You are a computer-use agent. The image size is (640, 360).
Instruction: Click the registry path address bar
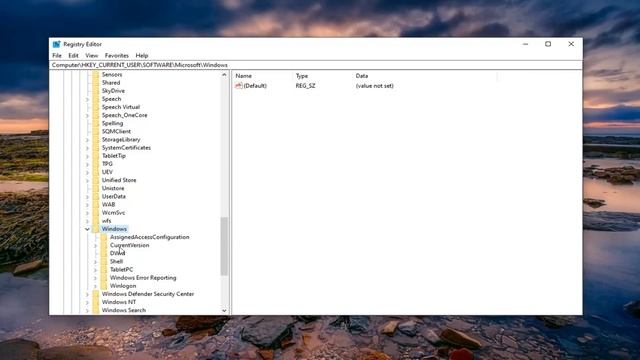click(316, 65)
